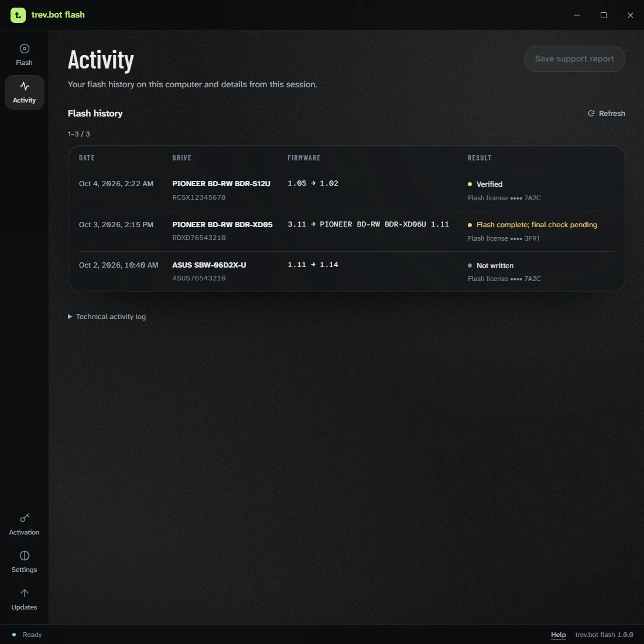Click the trev.bot flash title text
644x644 pixels.
58,15
